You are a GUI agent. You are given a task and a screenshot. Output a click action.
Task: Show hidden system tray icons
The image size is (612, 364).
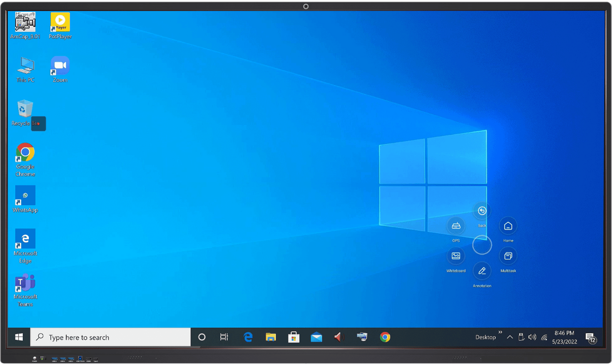510,337
